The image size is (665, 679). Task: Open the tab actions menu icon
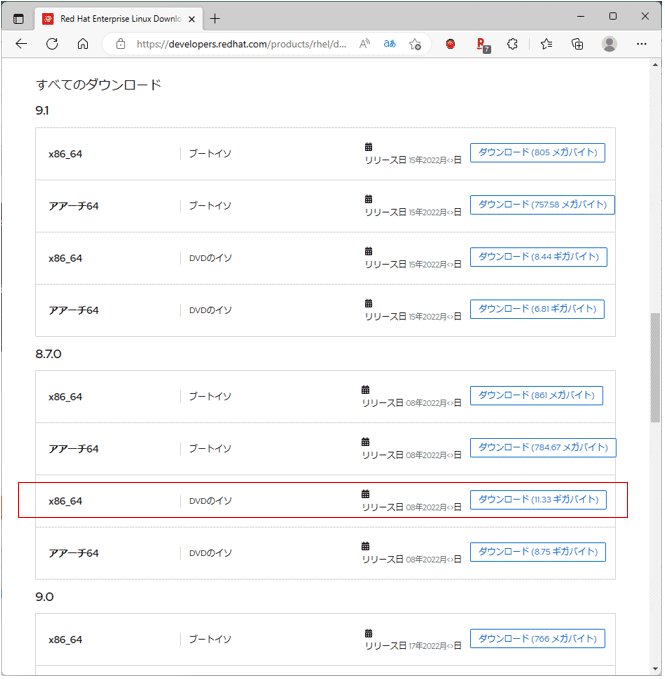tap(18, 19)
